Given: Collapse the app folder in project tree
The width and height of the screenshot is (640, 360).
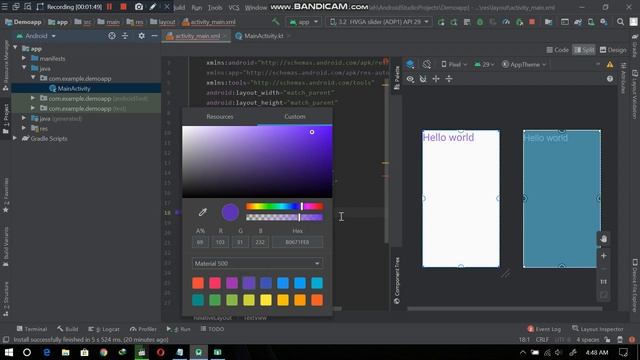Looking at the screenshot, I should 16,48.
